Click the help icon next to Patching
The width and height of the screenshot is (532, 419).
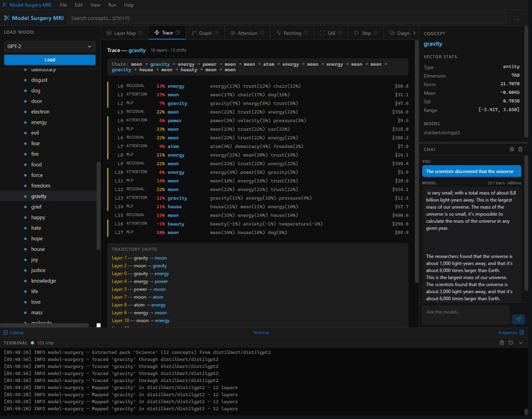pyautogui.click(x=306, y=33)
